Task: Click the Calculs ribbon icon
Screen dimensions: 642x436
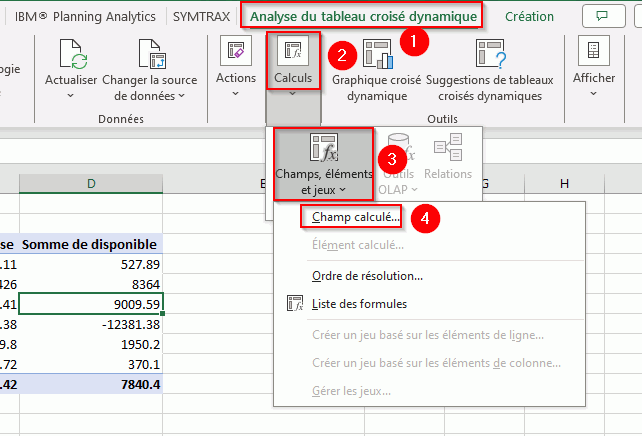Action: pyautogui.click(x=293, y=52)
